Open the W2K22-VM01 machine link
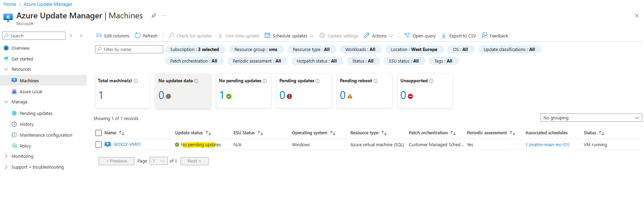This screenshot has width=644, height=205. click(x=127, y=144)
